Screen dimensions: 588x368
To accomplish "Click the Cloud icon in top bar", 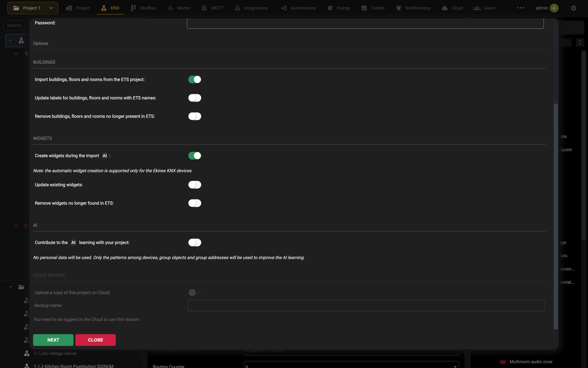I will (445, 8).
